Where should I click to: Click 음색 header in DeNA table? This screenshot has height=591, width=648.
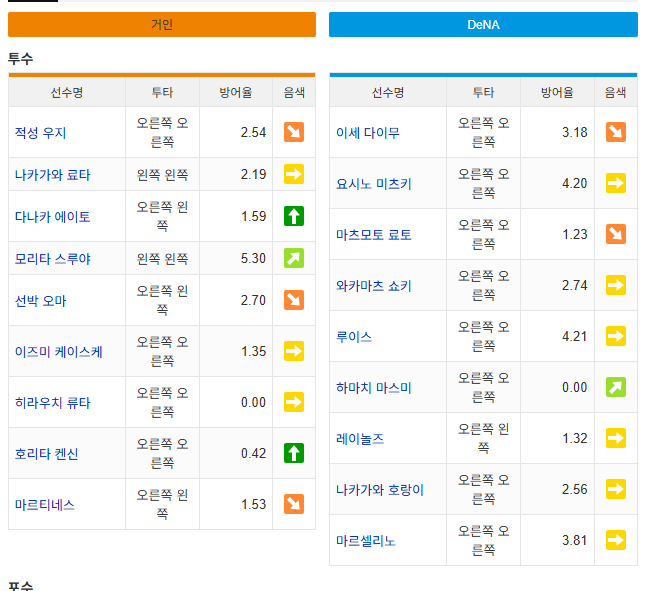(616, 92)
